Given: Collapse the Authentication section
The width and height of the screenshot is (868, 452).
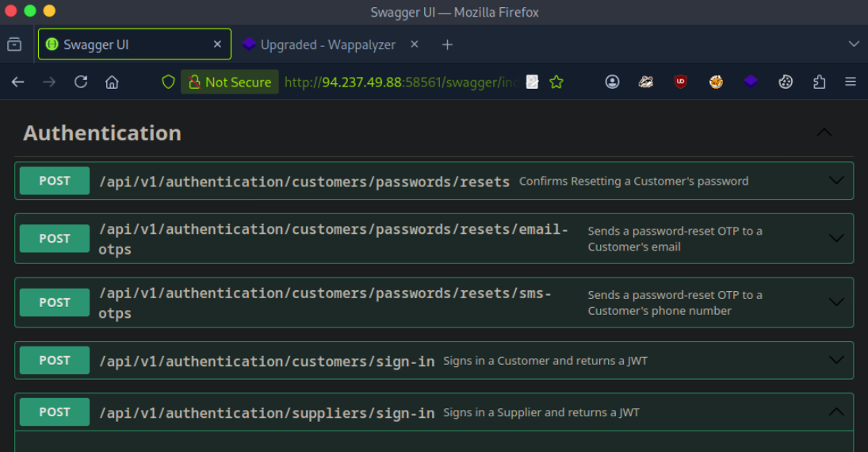Looking at the screenshot, I should [824, 132].
